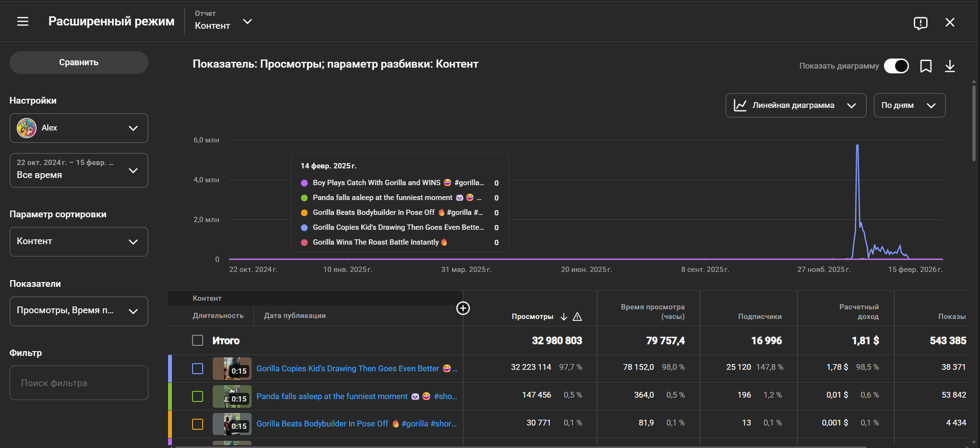
Task: Expand the По дням granularity dropdown
Action: [x=909, y=106]
